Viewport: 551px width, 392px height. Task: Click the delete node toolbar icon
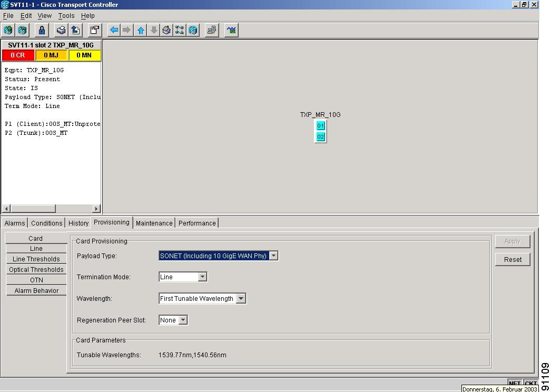22,30
